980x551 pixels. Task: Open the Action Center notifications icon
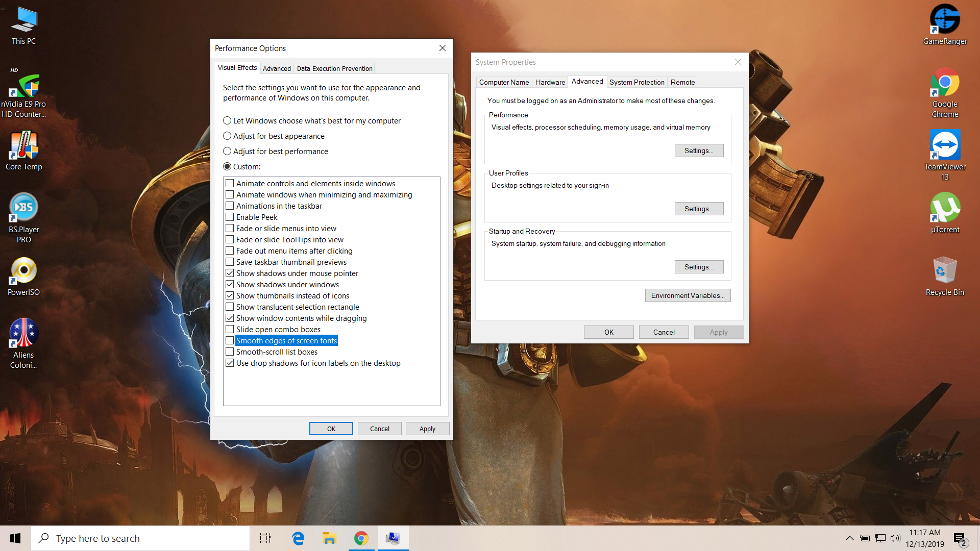(960, 539)
